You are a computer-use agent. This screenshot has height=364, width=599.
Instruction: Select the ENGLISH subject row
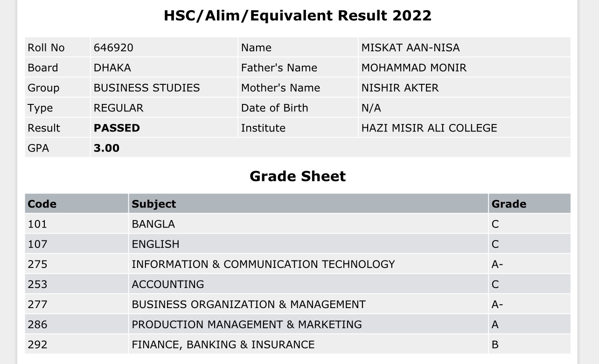pos(298,244)
